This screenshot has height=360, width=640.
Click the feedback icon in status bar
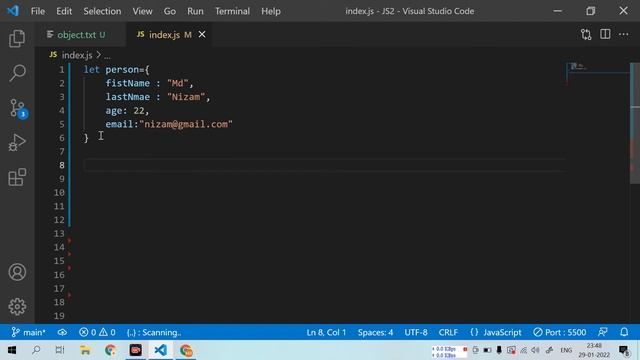click(603, 332)
